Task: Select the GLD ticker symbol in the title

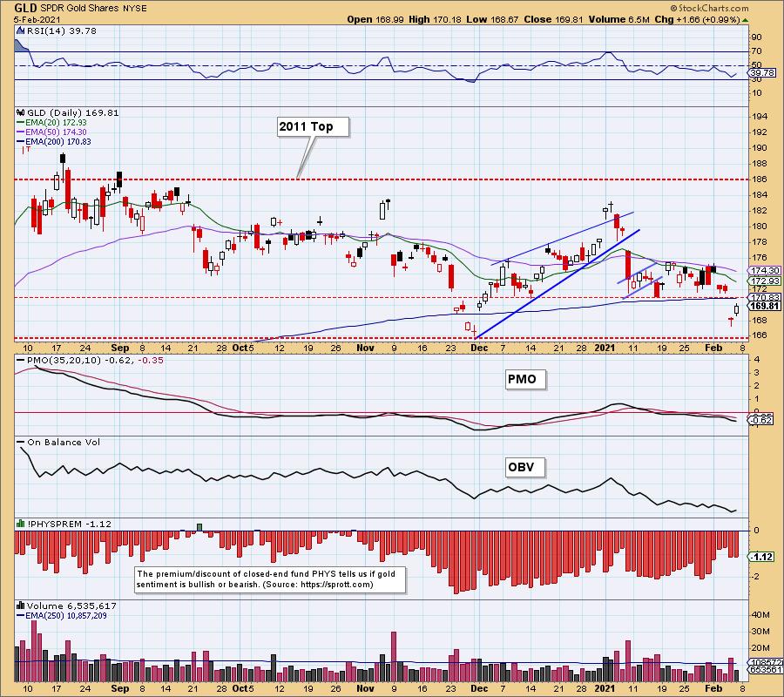Action: point(24,8)
